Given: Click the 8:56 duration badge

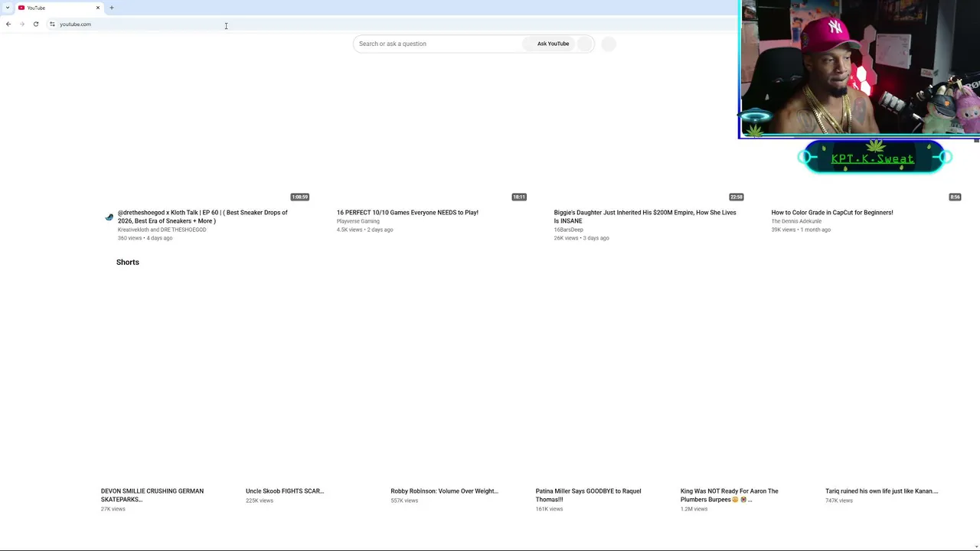Looking at the screenshot, I should coord(955,197).
